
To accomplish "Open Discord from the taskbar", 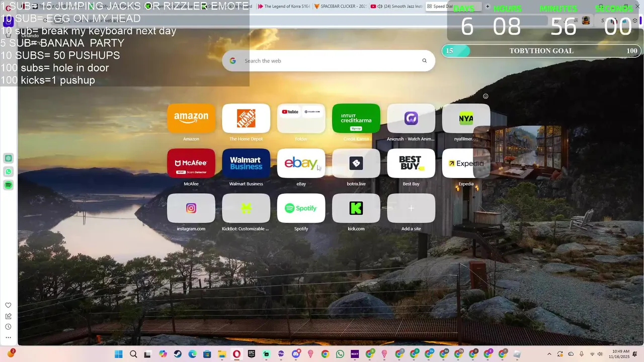I will (296, 354).
